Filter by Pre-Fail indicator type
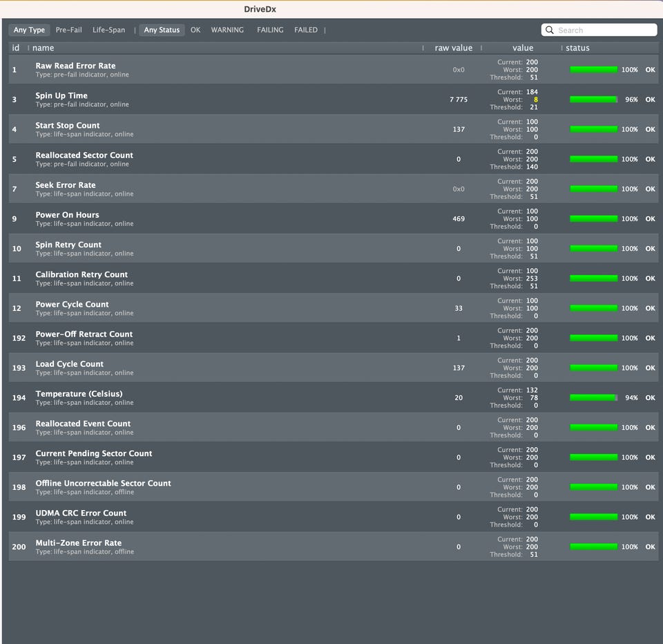 [x=69, y=30]
